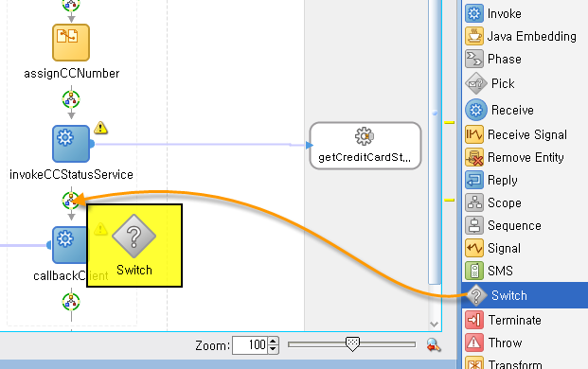
Task: Select the assignCCNumber assign activity
Action: point(71,43)
